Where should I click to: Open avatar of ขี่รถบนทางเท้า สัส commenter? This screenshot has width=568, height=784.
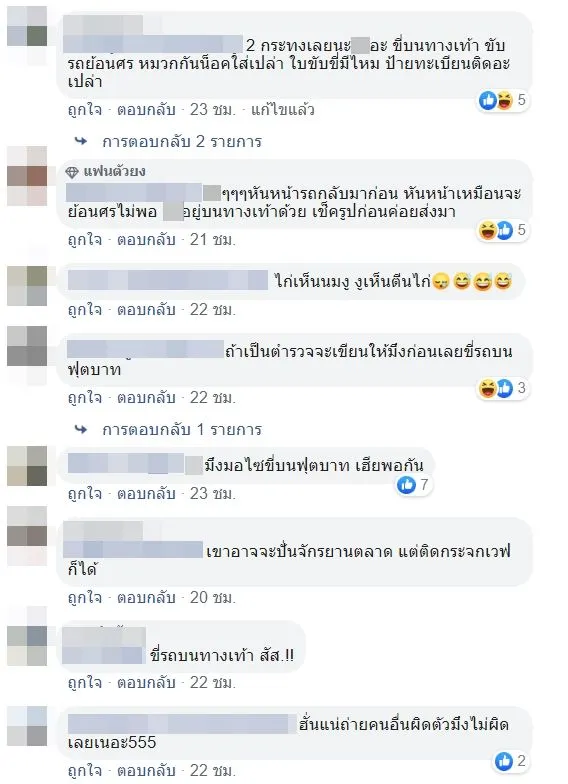point(27,636)
